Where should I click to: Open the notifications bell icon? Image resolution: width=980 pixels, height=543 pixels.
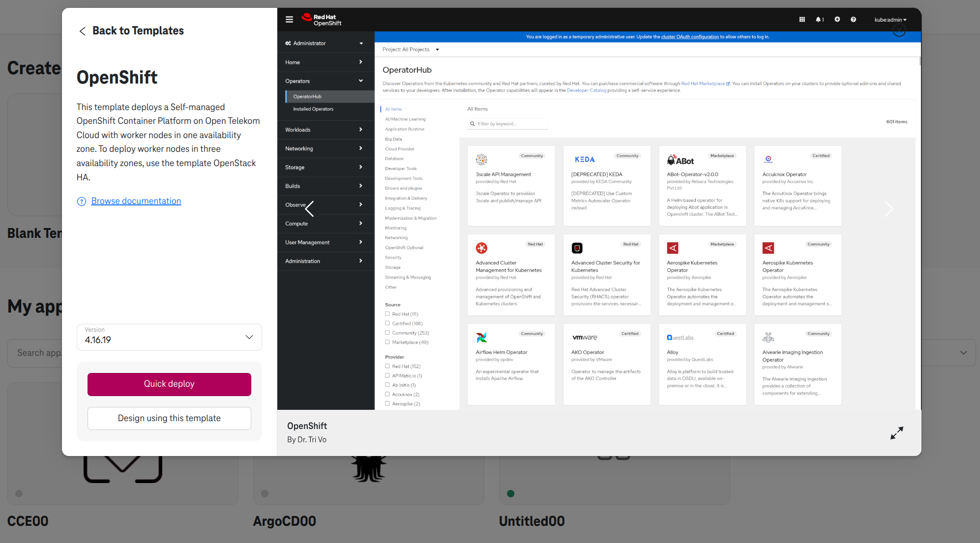click(819, 20)
